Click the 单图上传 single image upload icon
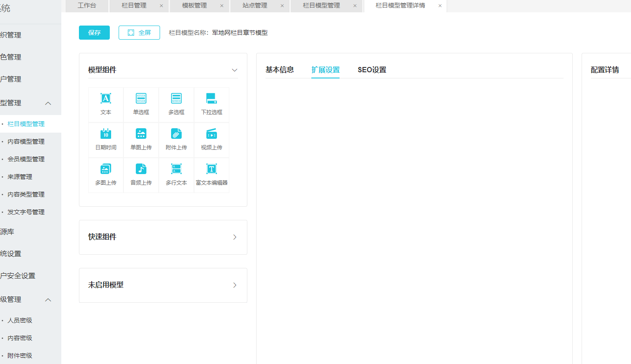The width and height of the screenshot is (631, 364). [141, 134]
